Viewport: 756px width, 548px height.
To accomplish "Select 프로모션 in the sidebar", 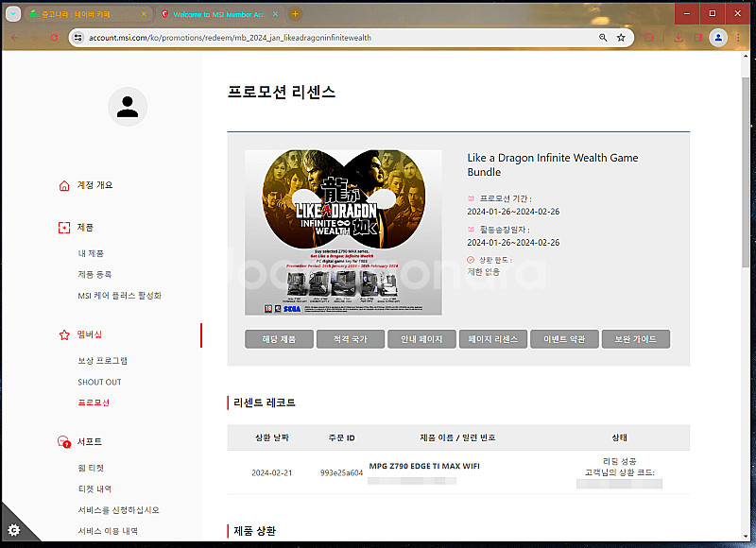I will pyautogui.click(x=94, y=402).
